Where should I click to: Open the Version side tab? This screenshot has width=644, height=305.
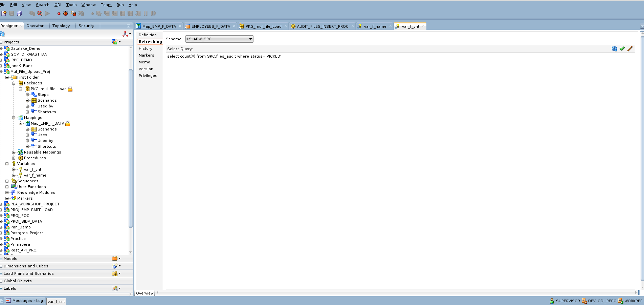click(146, 69)
